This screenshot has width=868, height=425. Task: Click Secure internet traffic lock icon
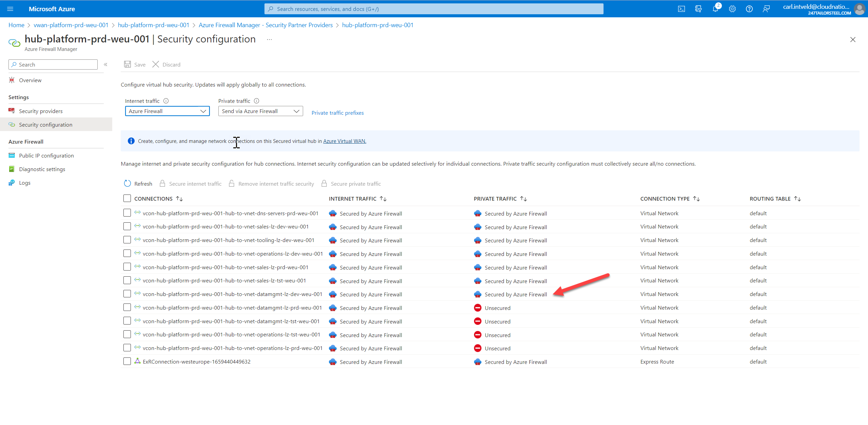coord(163,183)
